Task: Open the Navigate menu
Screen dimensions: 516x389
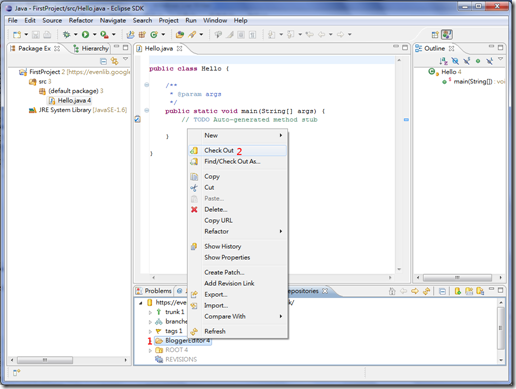Action: click(113, 21)
